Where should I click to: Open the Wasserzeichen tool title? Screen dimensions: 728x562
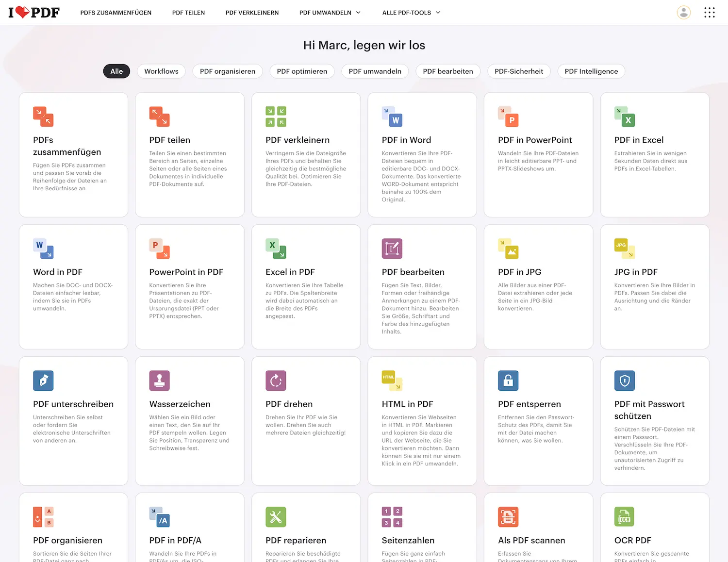tap(180, 404)
